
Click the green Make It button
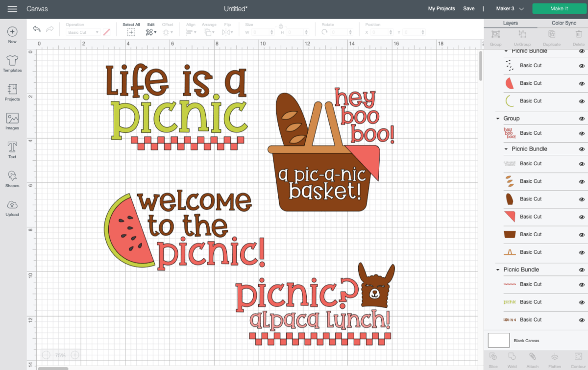coord(559,9)
